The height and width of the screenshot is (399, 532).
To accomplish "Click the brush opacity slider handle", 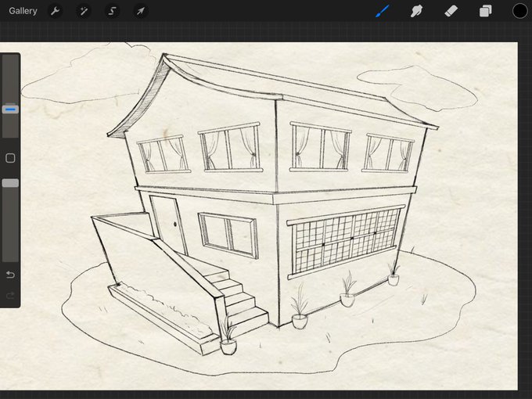I will (x=10, y=183).
